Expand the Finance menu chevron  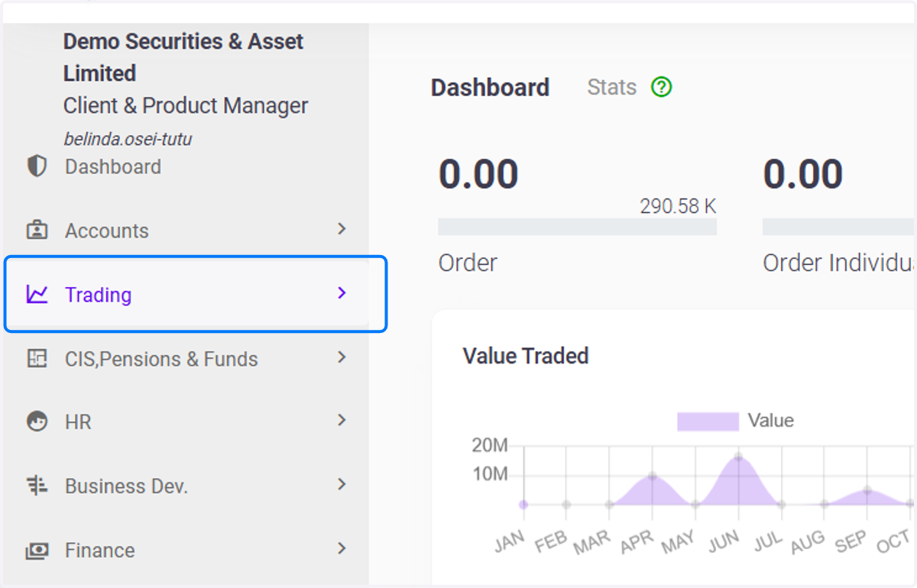[342, 548]
